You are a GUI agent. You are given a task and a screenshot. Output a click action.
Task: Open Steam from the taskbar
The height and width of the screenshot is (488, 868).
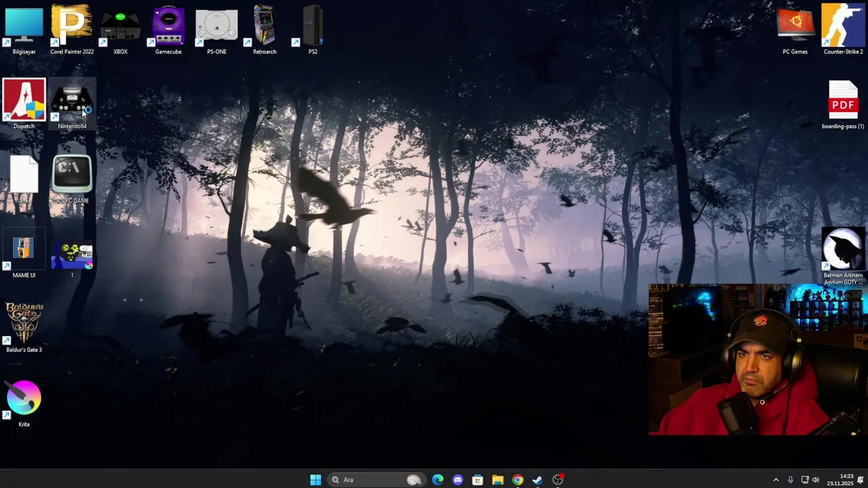(538, 480)
